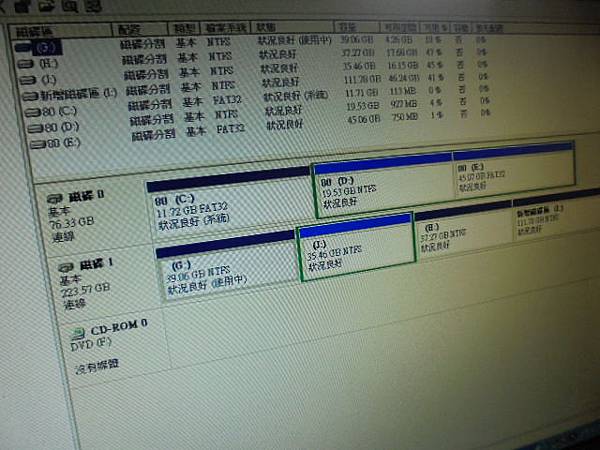This screenshot has height=450, width=600.
Task: Click the 磁碟 1 hard disk icon
Action: click(x=66, y=267)
